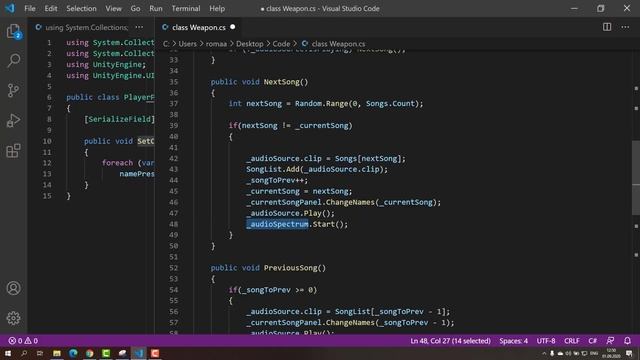Screen dimensions: 640x360
Task: Open the Manage gear menu
Action: (x=13, y=318)
